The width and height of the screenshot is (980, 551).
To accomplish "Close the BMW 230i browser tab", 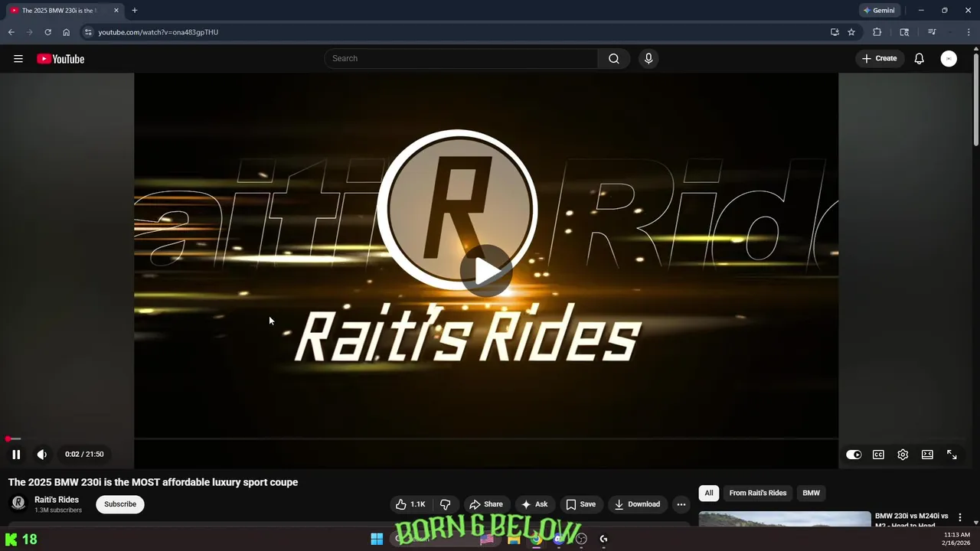I will pyautogui.click(x=116, y=11).
